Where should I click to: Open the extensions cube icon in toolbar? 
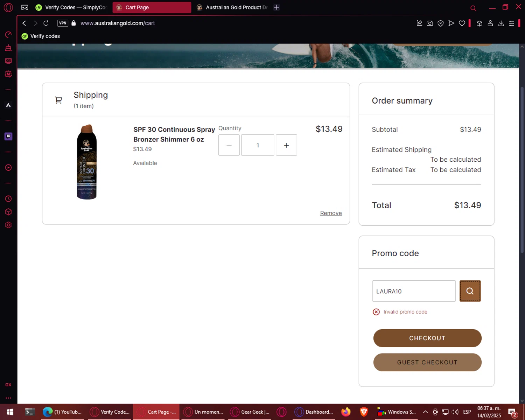pos(479,23)
